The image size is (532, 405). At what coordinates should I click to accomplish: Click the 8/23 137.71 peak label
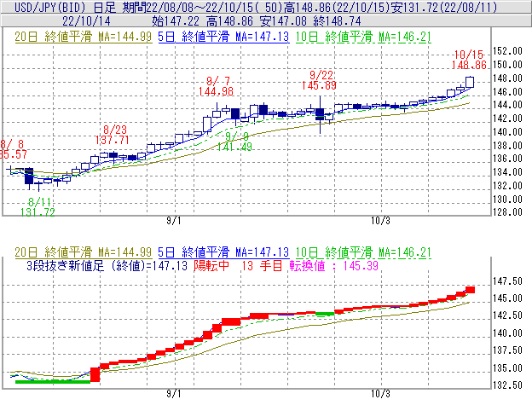(x=113, y=135)
